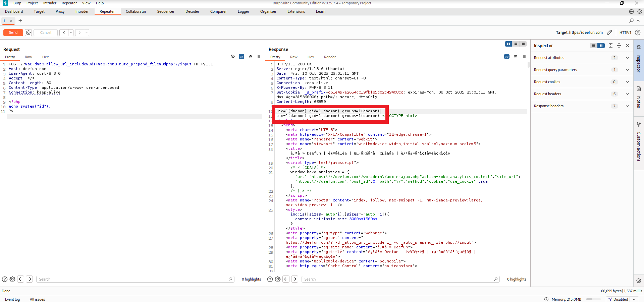Switch Inspector to docked-right layout
644x302 pixels.
601,46
